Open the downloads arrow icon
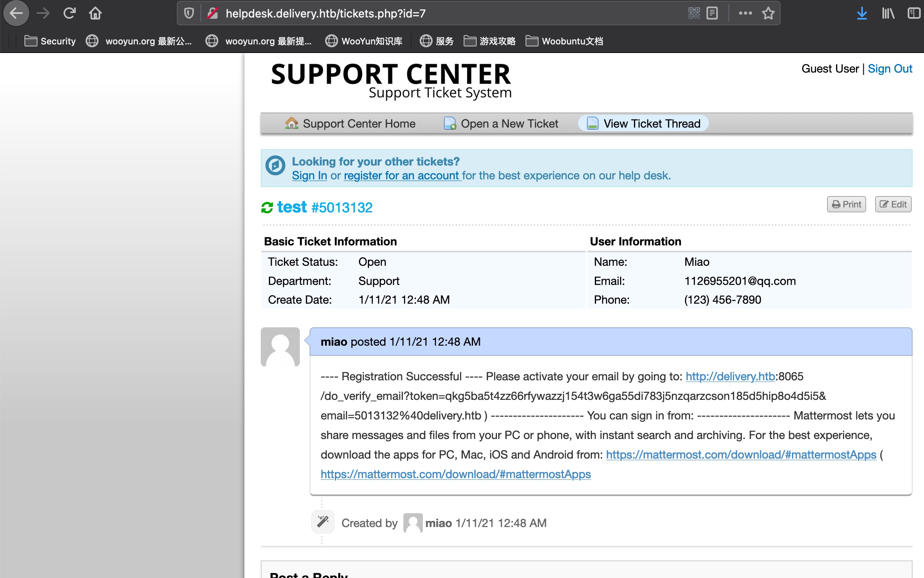924x578 pixels. tap(862, 13)
